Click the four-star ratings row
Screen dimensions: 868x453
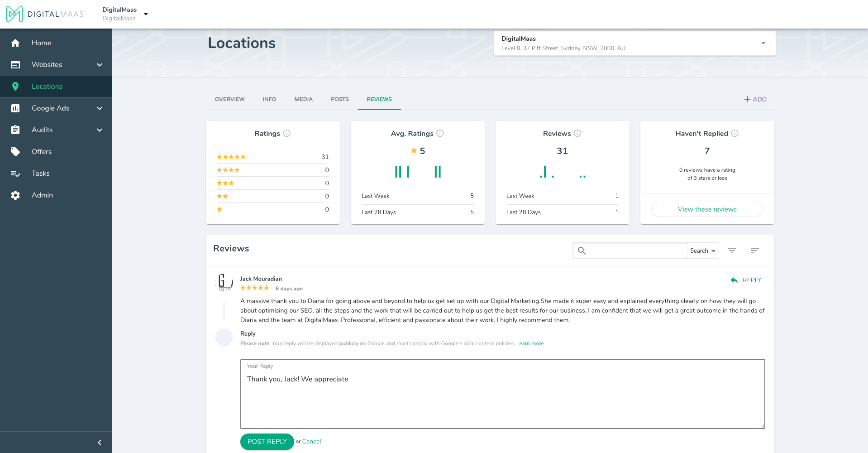(273, 170)
